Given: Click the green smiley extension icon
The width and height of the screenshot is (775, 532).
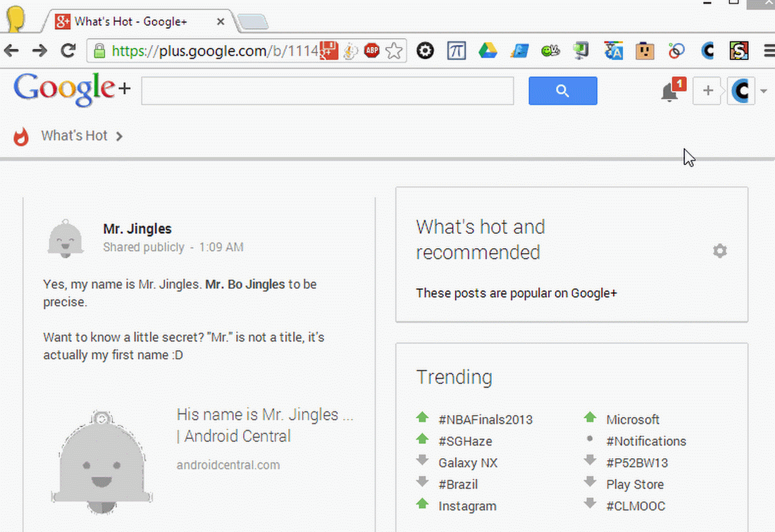Looking at the screenshot, I should [551, 51].
